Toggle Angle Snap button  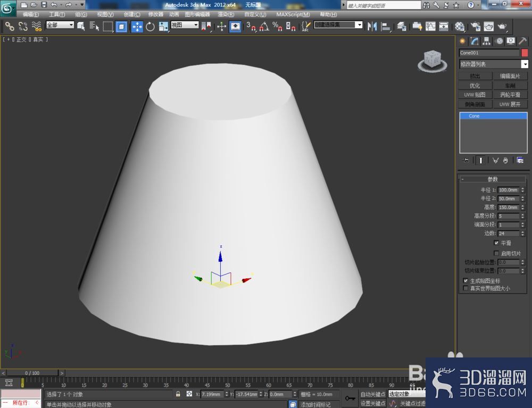click(x=264, y=27)
